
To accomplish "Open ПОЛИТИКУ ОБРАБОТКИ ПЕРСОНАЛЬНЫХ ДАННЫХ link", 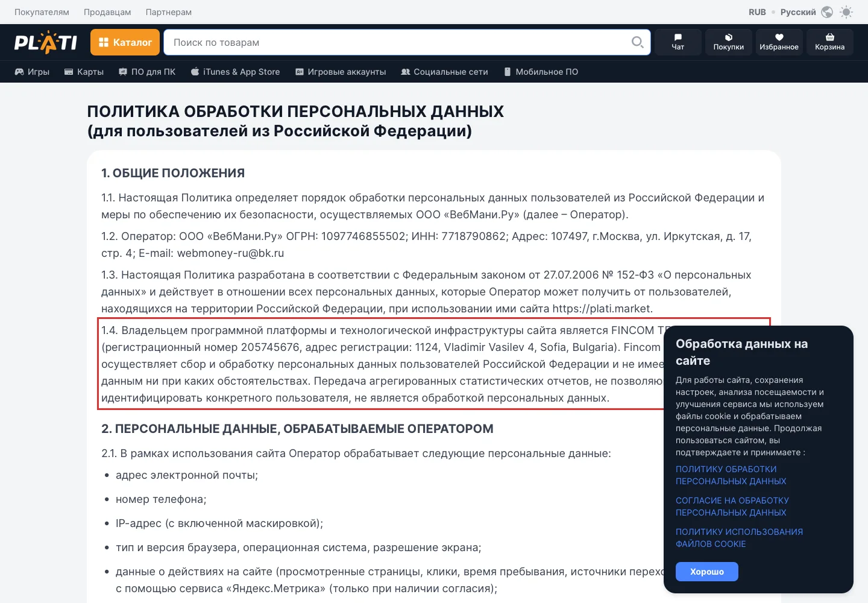I will click(731, 475).
